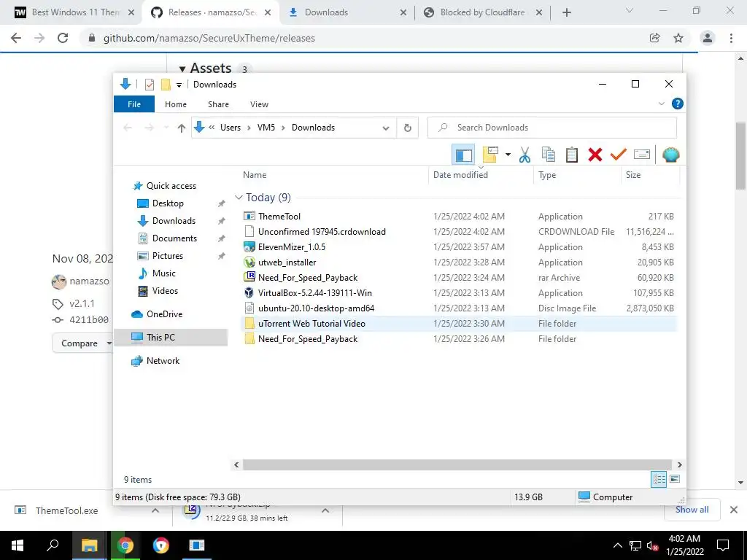Image resolution: width=747 pixels, height=560 pixels.
Task: Collapse the Today (9) group
Action: click(239, 197)
